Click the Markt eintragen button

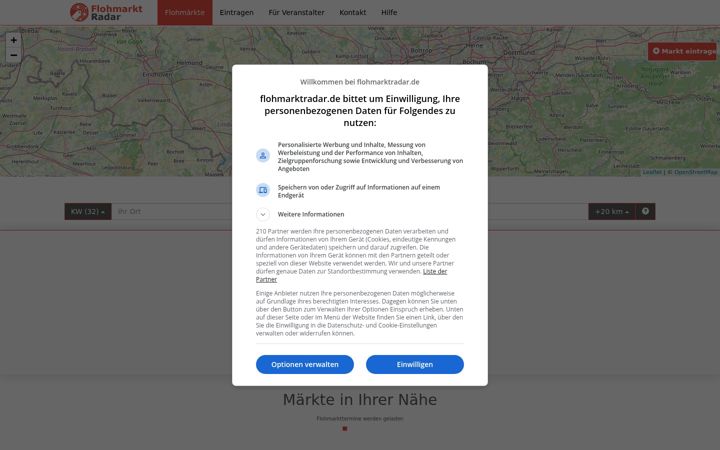tap(684, 51)
